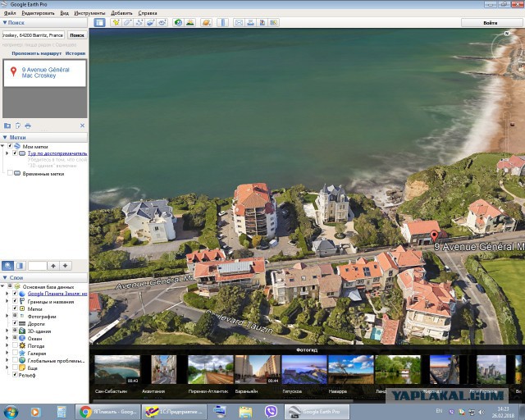Screen dimensions: 525x420
Task: Toggle the Рельеф layer checkbox
Action: point(15,375)
